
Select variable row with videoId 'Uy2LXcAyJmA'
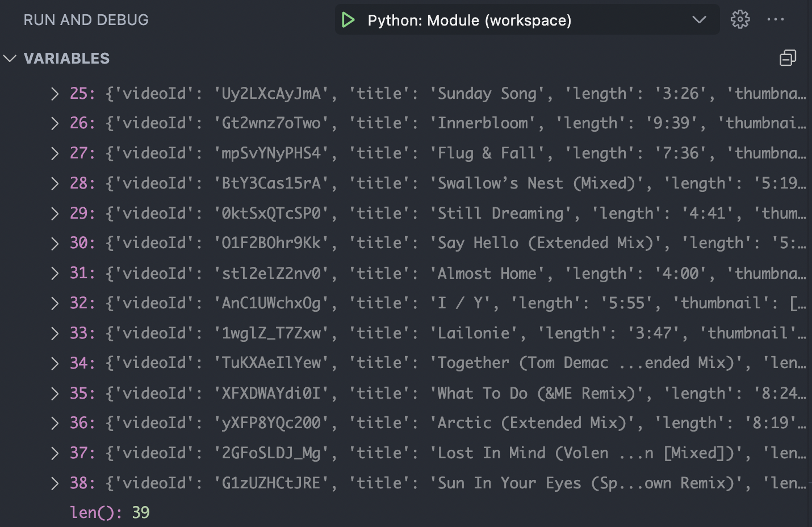405,94
